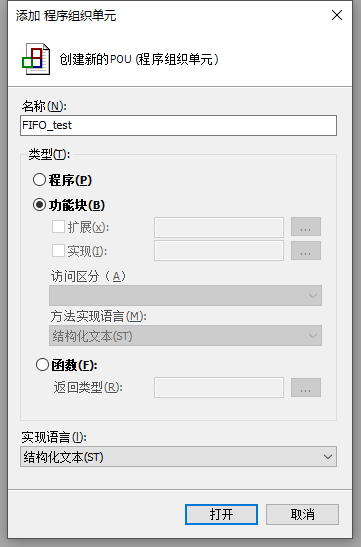Click the POU document icon in header
361x547 pixels.
(x=36, y=59)
